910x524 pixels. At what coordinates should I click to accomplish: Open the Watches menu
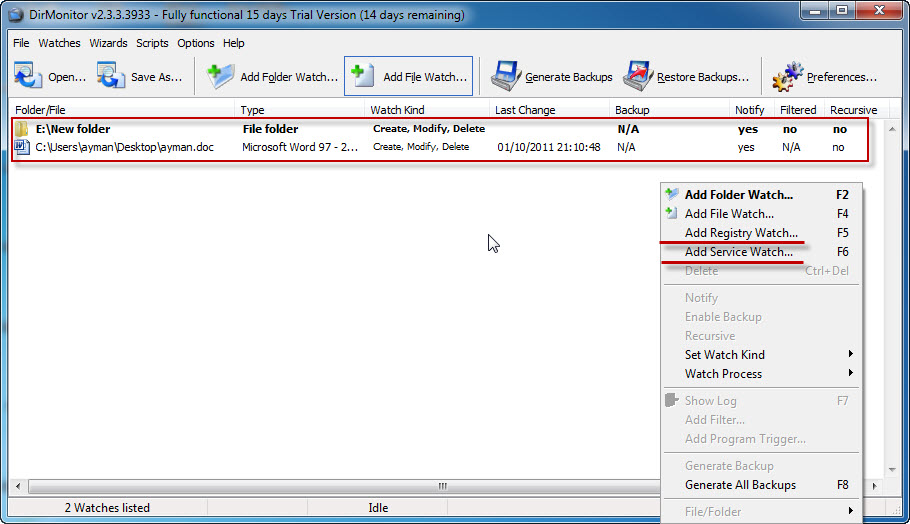coord(59,43)
